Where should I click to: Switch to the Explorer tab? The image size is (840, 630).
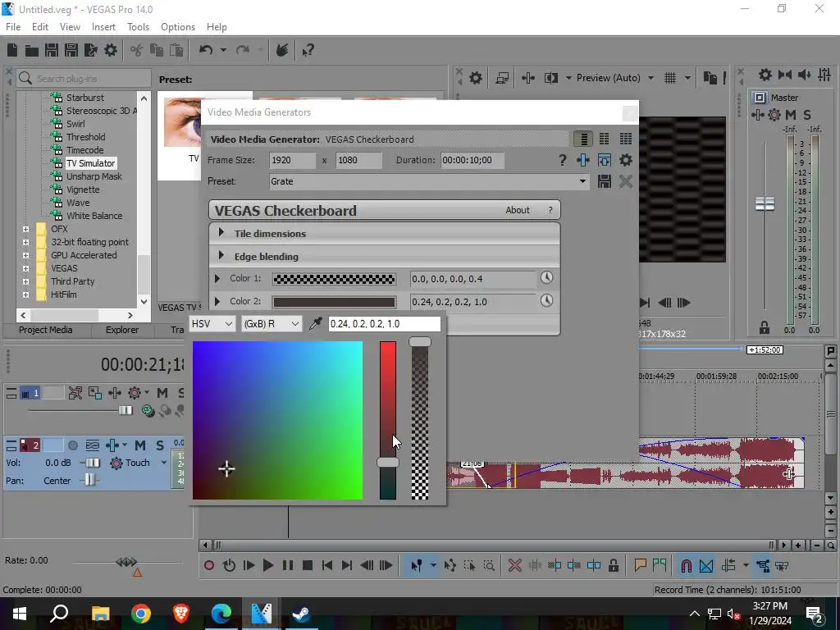tap(122, 330)
